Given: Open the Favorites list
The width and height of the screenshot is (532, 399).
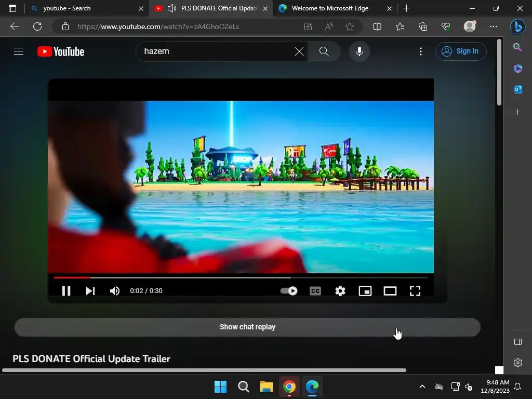Looking at the screenshot, I should coord(400,26).
